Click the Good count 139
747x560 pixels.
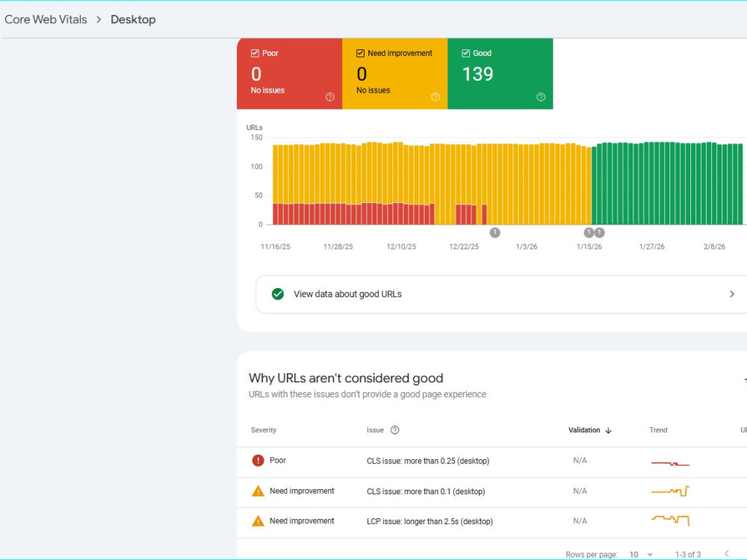pos(477,74)
